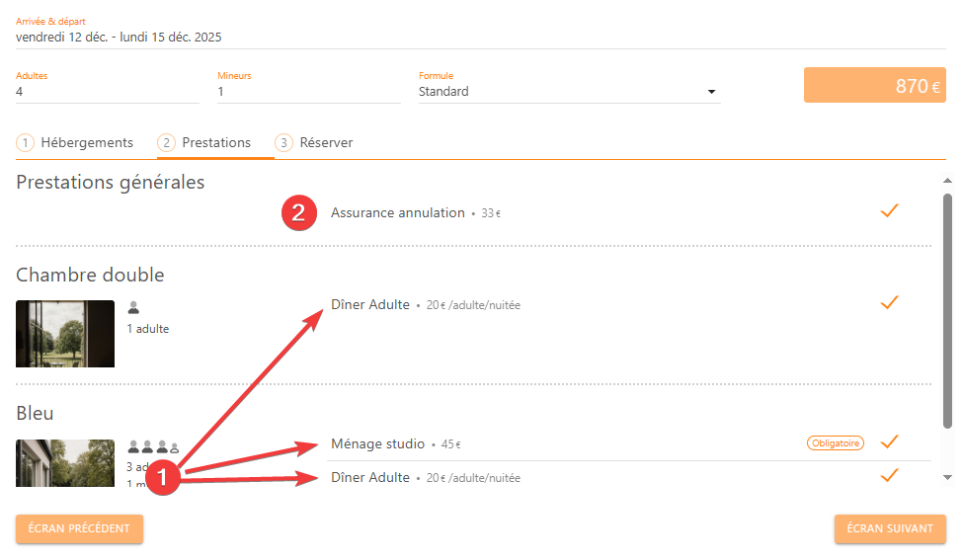
Task: Toggle the Ménage studio checkmark
Action: 889,441
